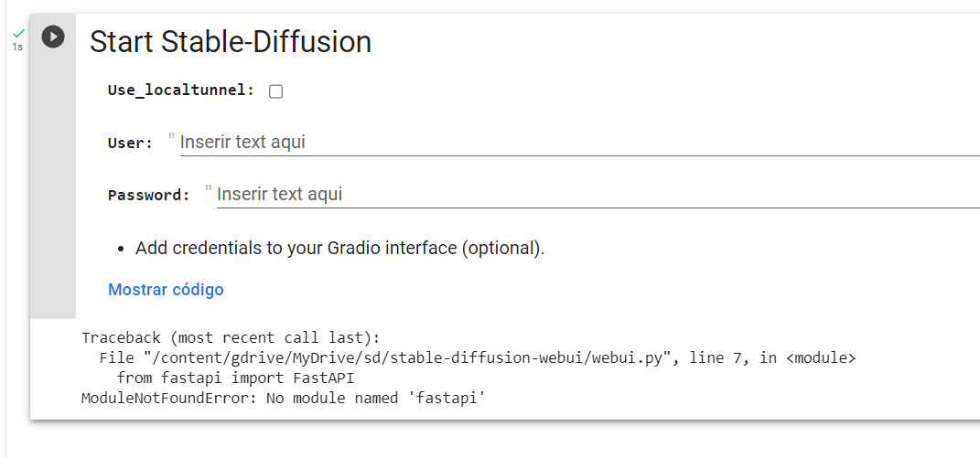
Task: Toggle the Use_localtunnel checkbox
Action: coord(275,91)
